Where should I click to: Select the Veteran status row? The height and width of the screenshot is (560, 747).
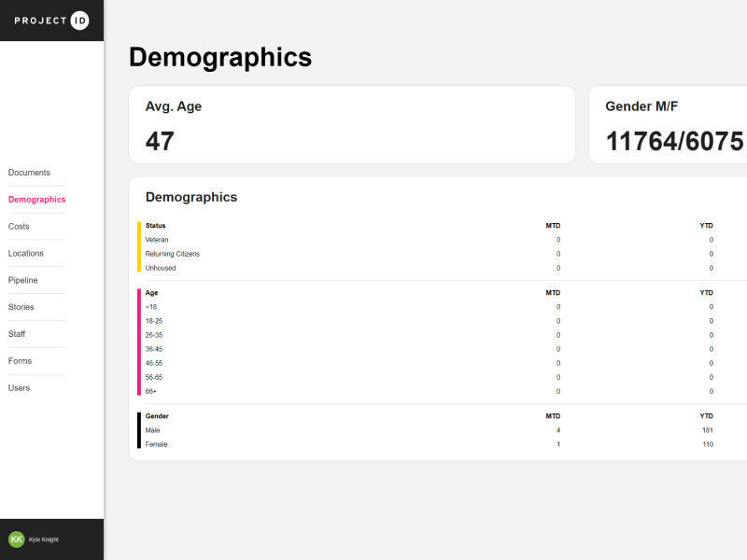[x=157, y=240]
